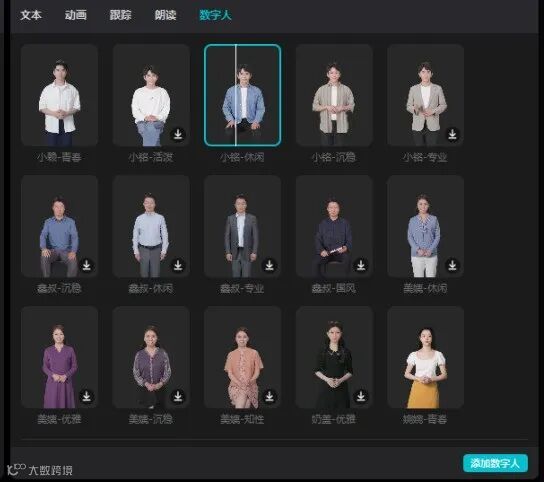Download the 美婧-休闲 avatar in blue blouse
This screenshot has width=544, height=482.
452,265
